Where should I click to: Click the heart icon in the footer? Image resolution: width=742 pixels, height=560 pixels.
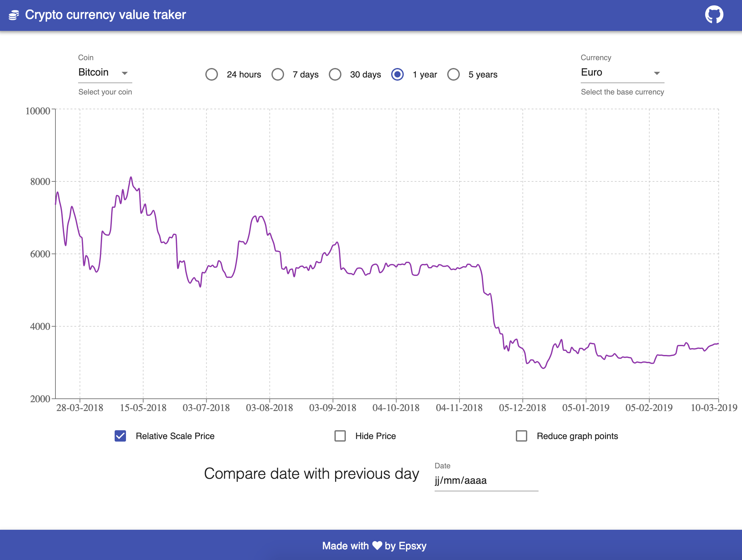tap(377, 546)
